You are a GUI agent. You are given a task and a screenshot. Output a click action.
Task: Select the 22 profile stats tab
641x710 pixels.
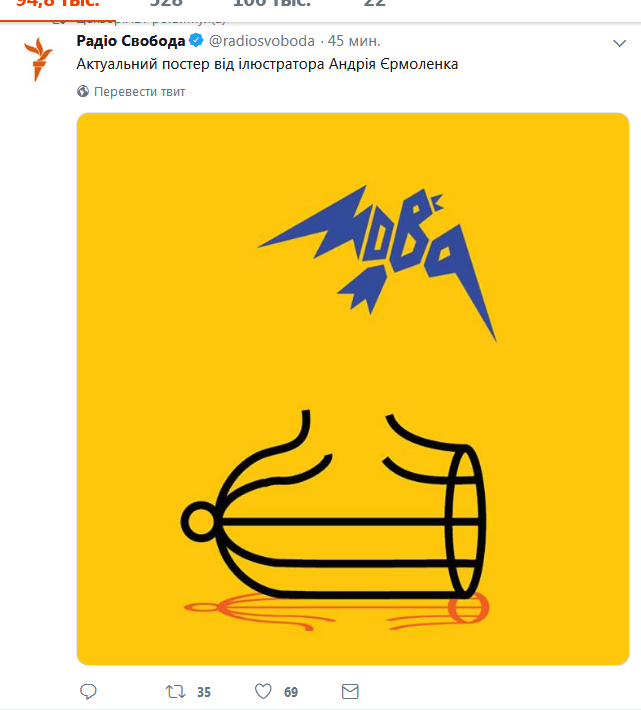(x=374, y=4)
